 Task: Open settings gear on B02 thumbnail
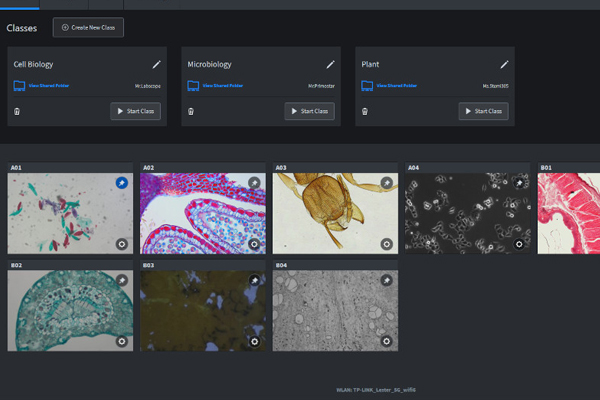tap(121, 341)
